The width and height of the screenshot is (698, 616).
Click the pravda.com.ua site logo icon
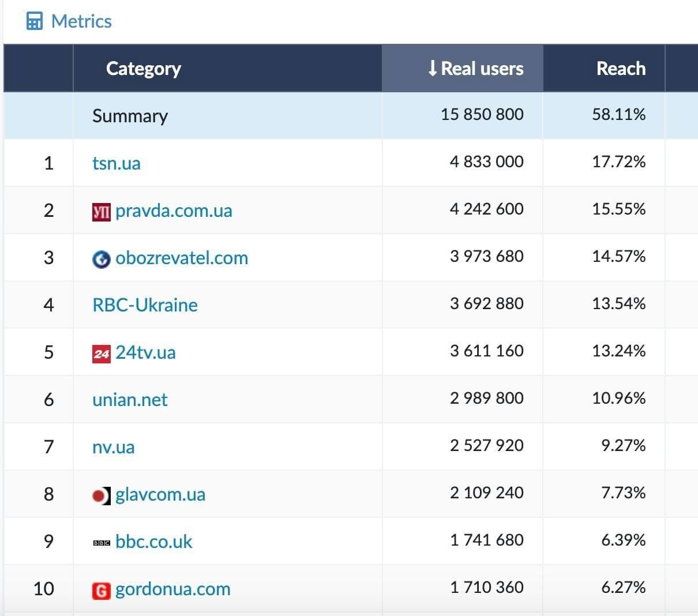pos(101,212)
